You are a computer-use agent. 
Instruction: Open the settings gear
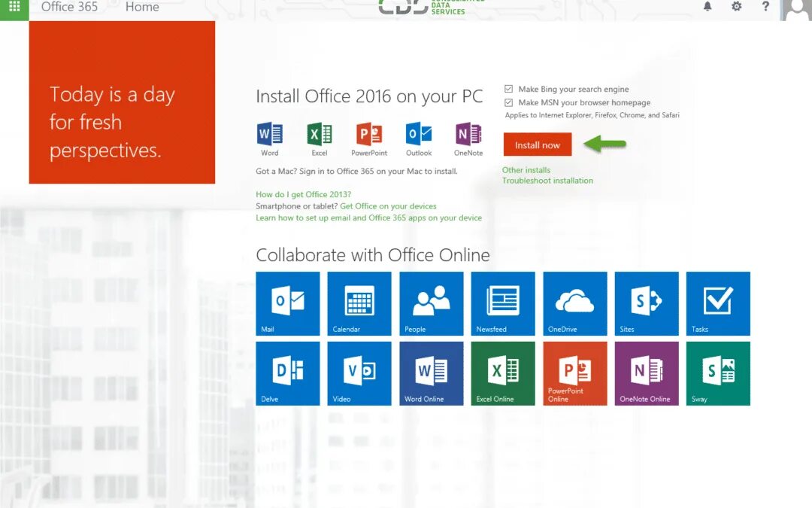click(736, 7)
